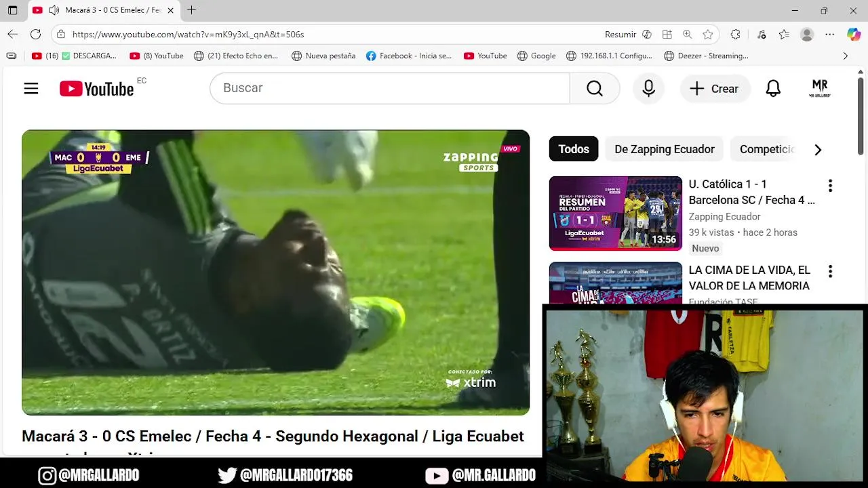Open the Copilot sidebar icon
Image resolution: width=868 pixels, height=488 pixels.
854,34
